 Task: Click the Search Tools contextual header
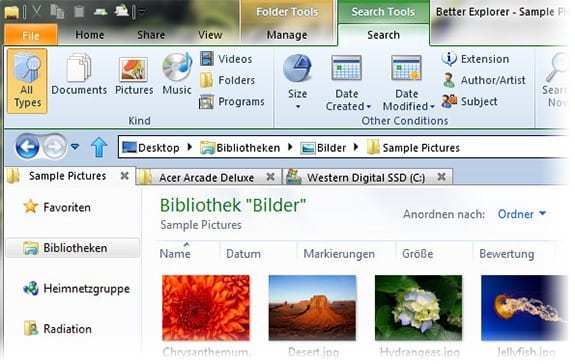pyautogui.click(x=383, y=12)
